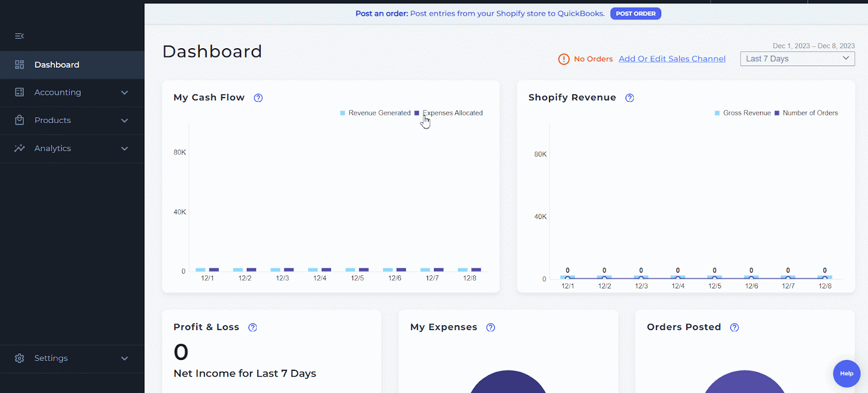Expand the Analytics menu chevron
This screenshot has width=868, height=393.
tap(125, 149)
